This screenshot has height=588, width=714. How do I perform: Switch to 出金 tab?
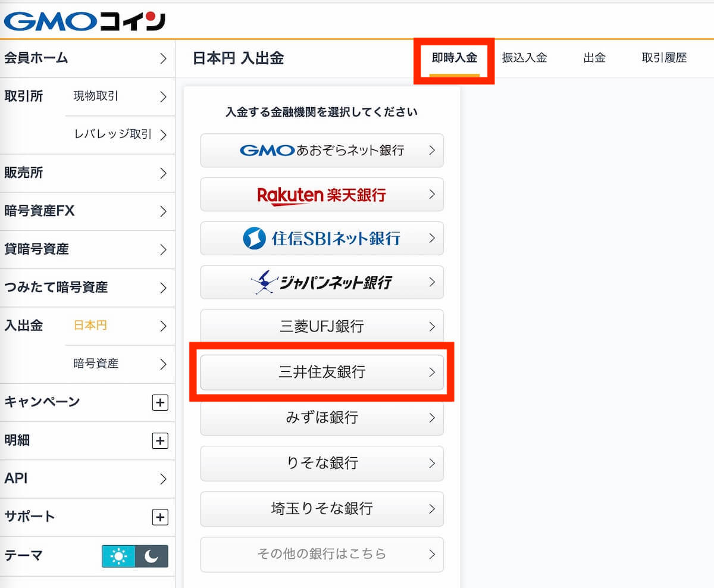pos(594,58)
